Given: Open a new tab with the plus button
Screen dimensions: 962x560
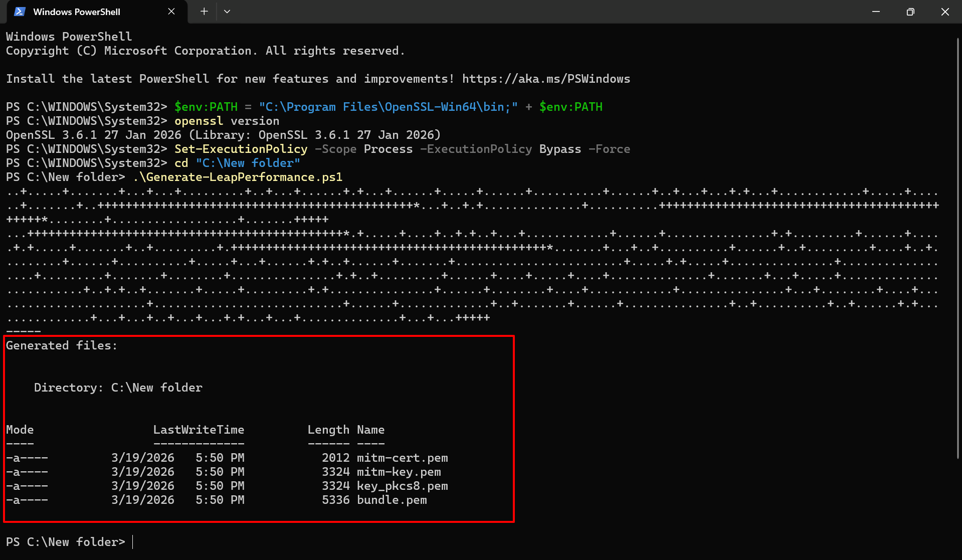Looking at the screenshot, I should (x=204, y=12).
